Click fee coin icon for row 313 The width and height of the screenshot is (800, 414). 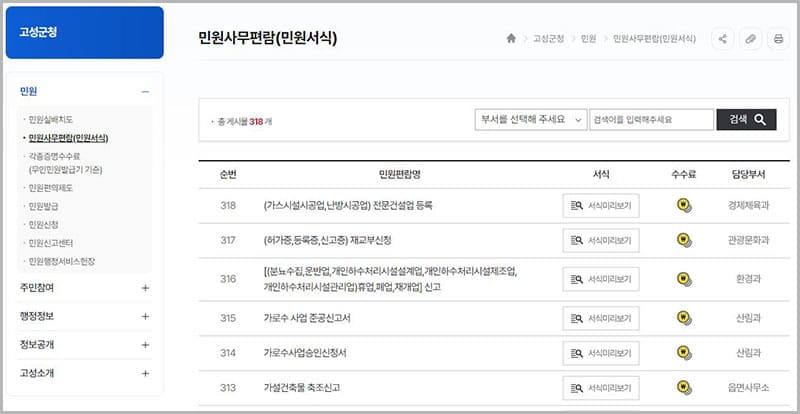click(683, 387)
